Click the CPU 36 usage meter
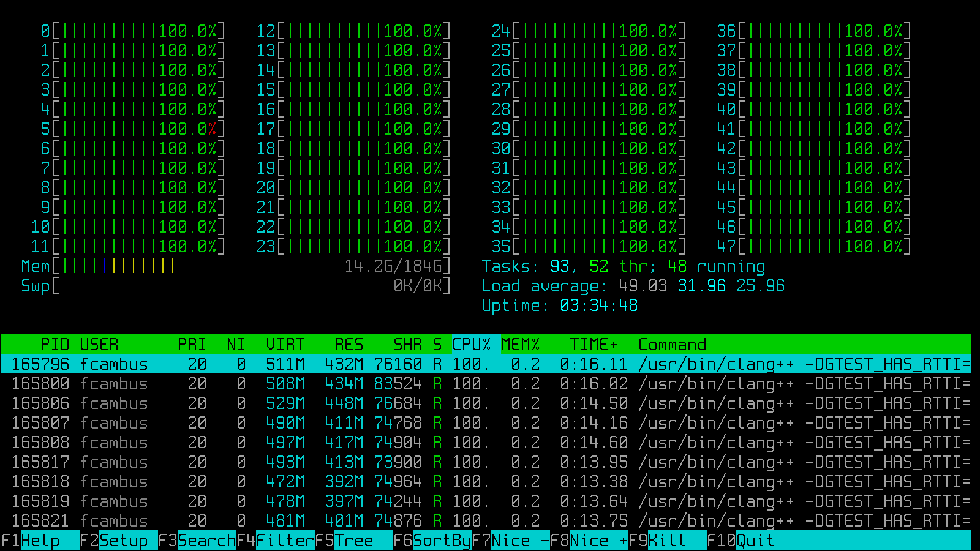Image resolution: width=980 pixels, height=551 pixels. pos(814,31)
